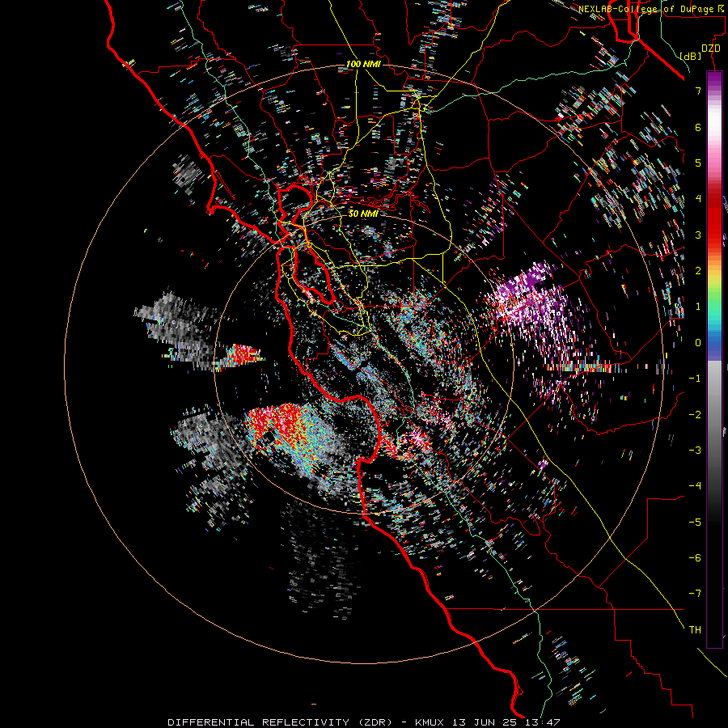Click the "-4" tick on the scale
728x728 pixels.
[695, 486]
